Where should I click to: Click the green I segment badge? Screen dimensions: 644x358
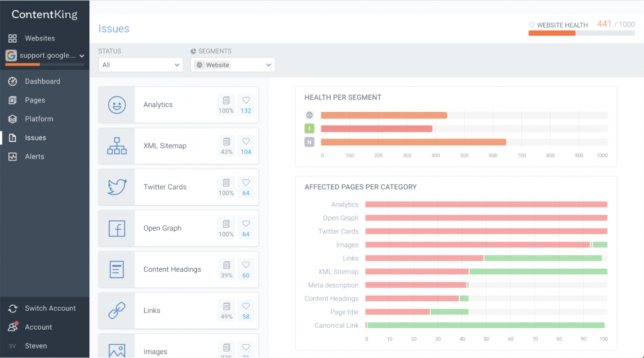(309, 128)
